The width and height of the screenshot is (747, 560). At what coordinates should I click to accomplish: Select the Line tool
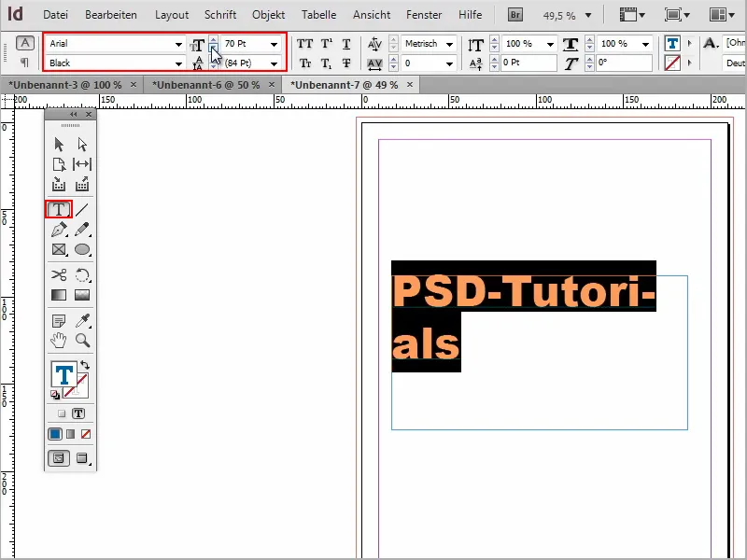point(82,209)
